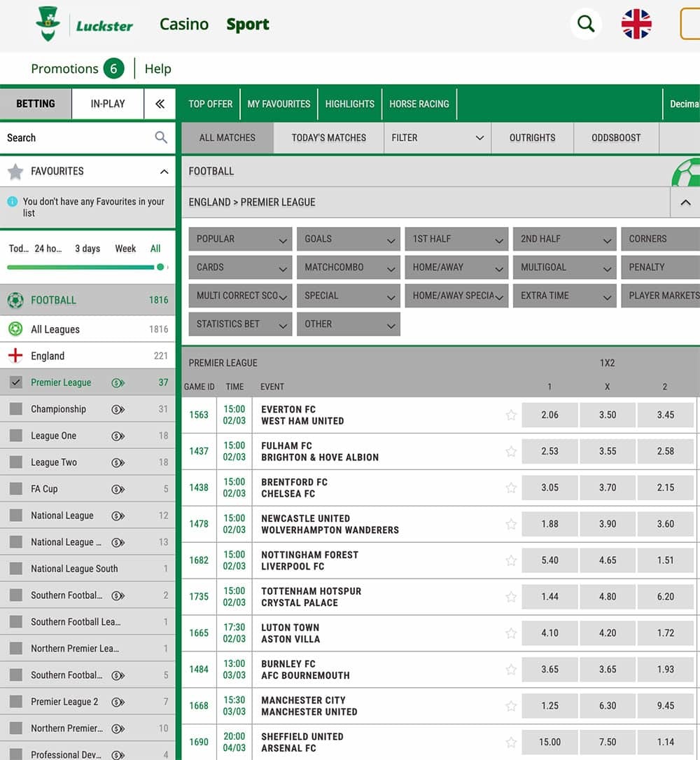Click the Luckster hat logo
Viewport: 700px width, 760px height.
click(48, 24)
